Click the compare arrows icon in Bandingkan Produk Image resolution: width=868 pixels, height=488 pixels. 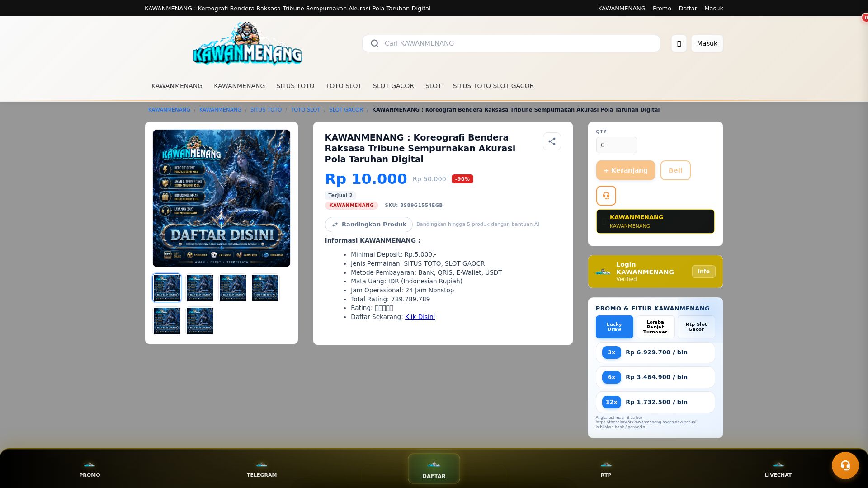(x=335, y=225)
